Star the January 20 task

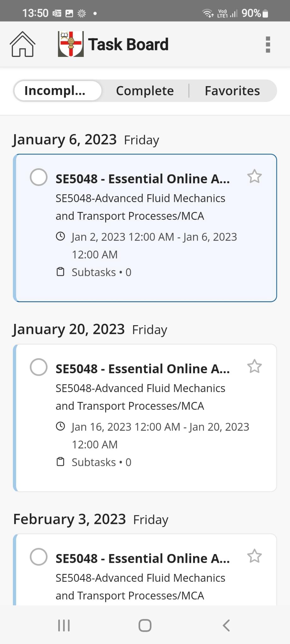pos(254,366)
